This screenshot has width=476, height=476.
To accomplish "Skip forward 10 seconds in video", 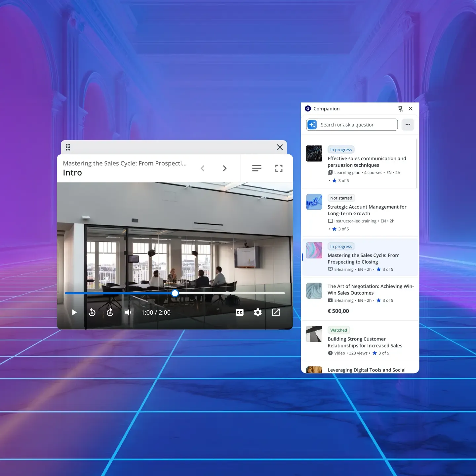I will coord(110,312).
